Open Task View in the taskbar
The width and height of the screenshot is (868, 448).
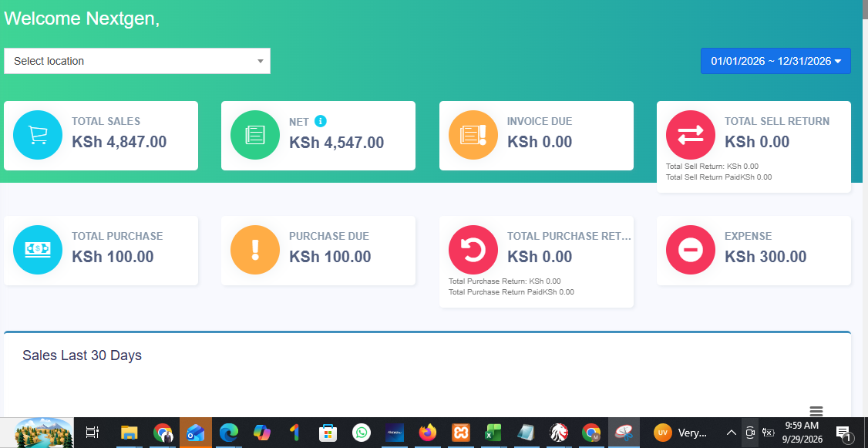(x=93, y=433)
